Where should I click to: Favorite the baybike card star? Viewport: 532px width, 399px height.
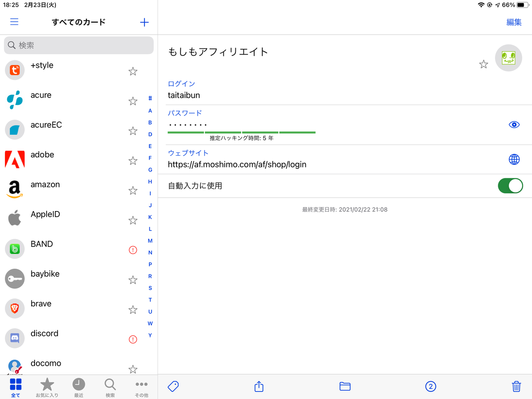(x=133, y=280)
